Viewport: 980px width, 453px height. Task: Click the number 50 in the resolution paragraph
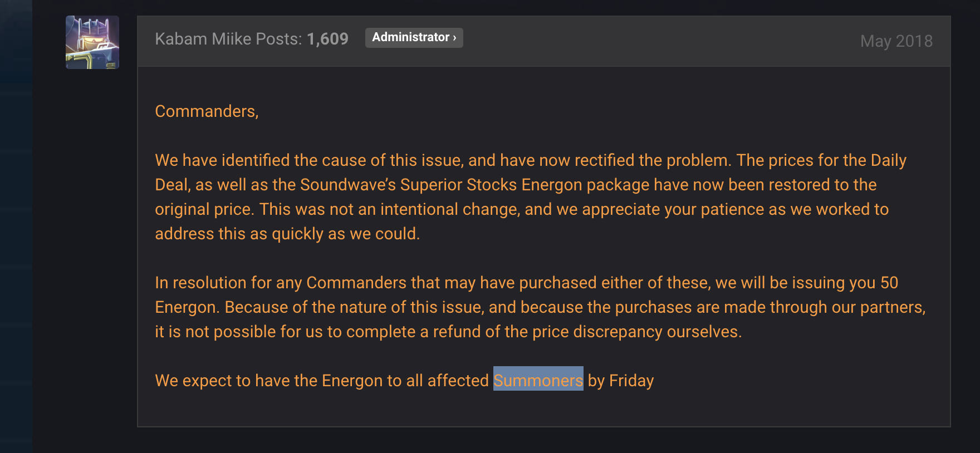click(x=889, y=283)
